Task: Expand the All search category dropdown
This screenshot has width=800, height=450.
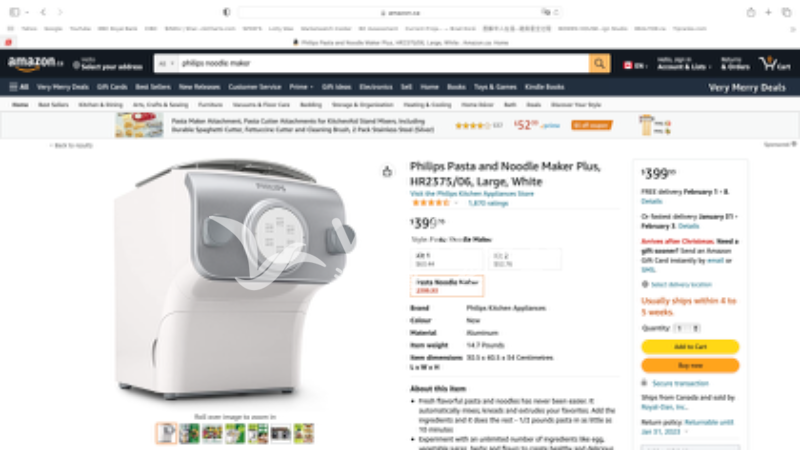Action: pyautogui.click(x=166, y=63)
